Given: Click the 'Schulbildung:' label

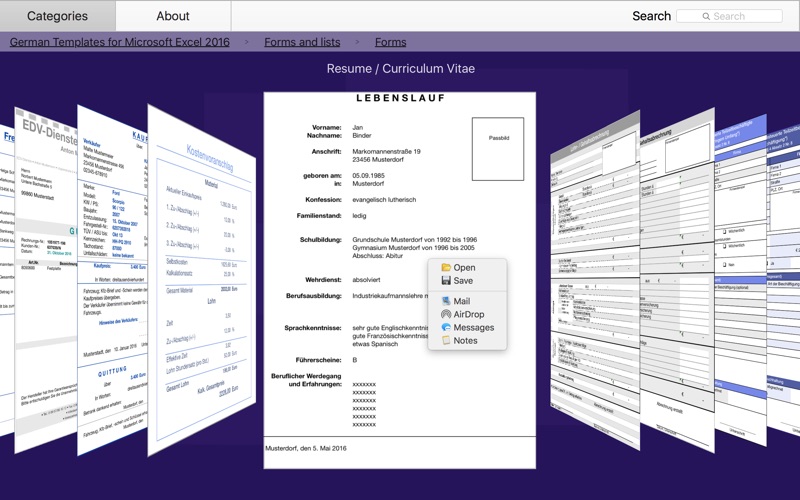Looking at the screenshot, I should pos(320,239).
